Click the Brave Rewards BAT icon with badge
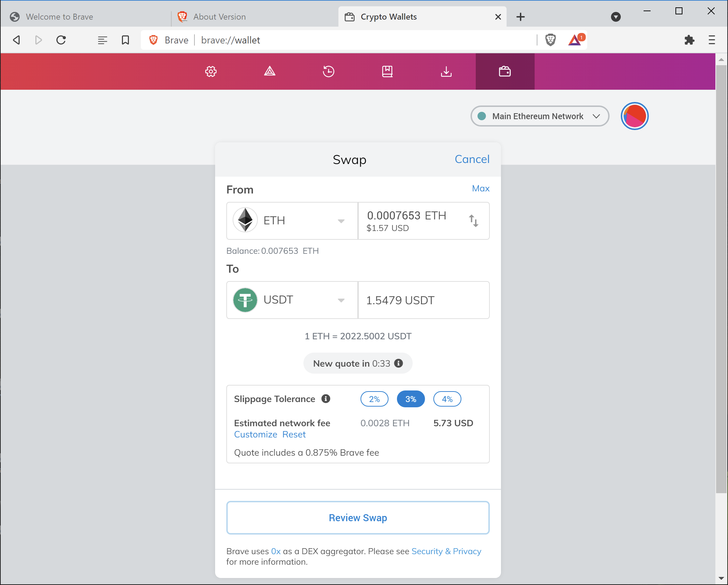 [x=576, y=40]
